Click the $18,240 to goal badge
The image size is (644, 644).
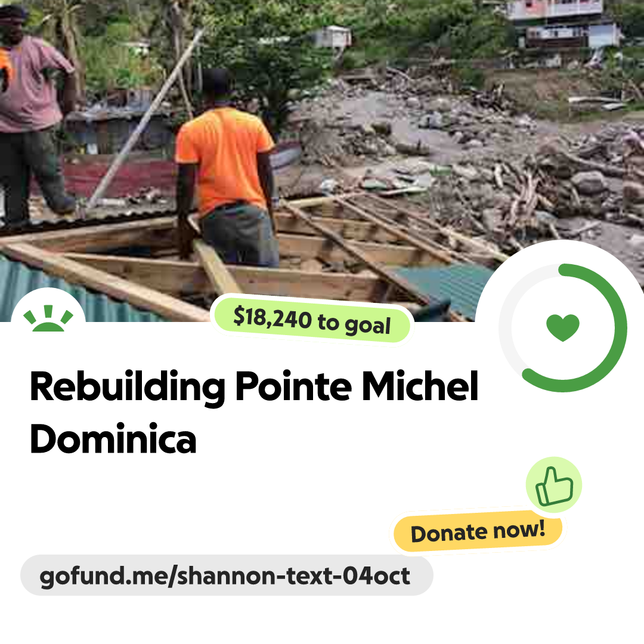(312, 320)
